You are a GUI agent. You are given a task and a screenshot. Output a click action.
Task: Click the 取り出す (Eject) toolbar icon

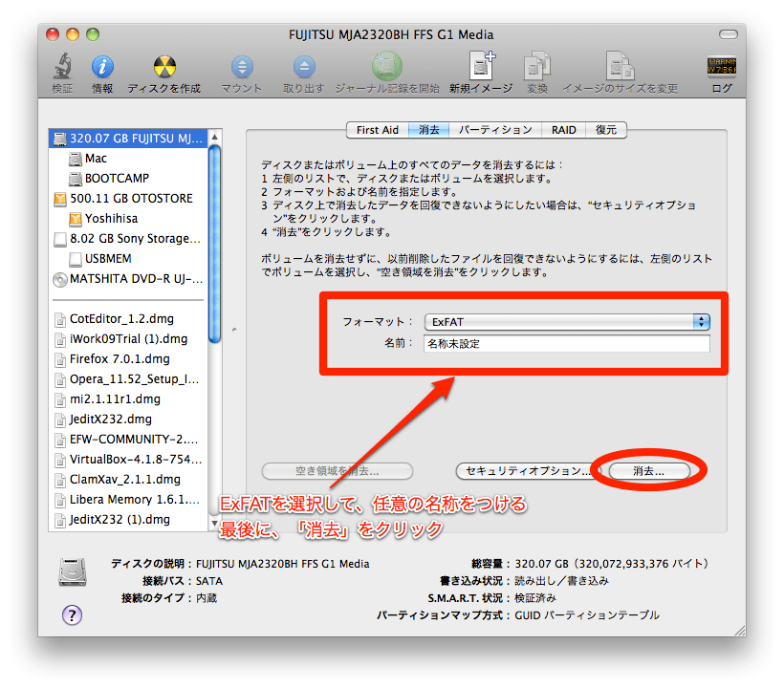pos(304,67)
